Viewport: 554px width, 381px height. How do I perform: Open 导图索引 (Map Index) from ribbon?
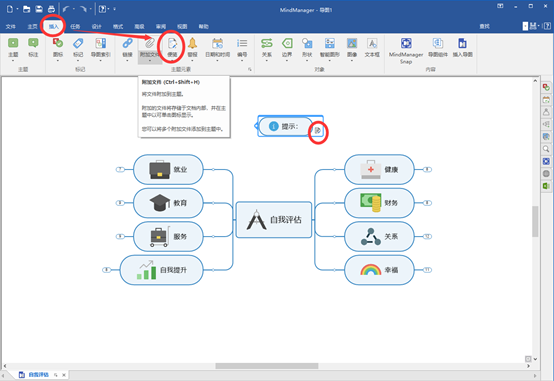[101, 43]
